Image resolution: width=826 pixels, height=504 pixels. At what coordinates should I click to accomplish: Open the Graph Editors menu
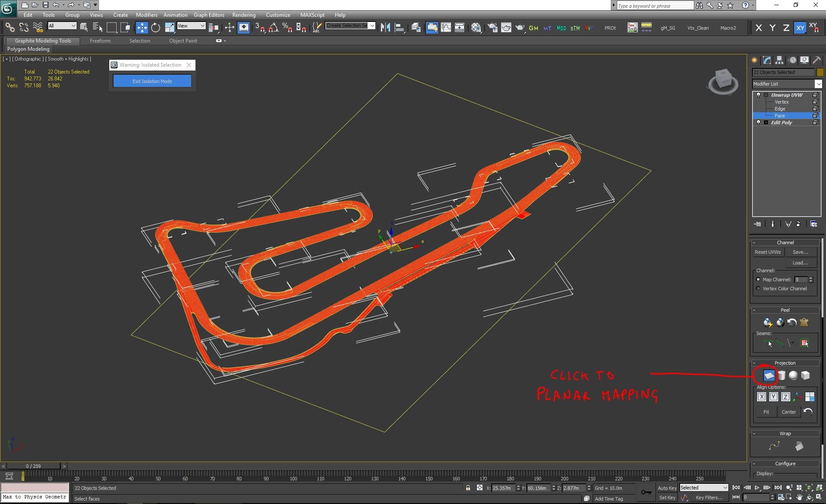[209, 15]
